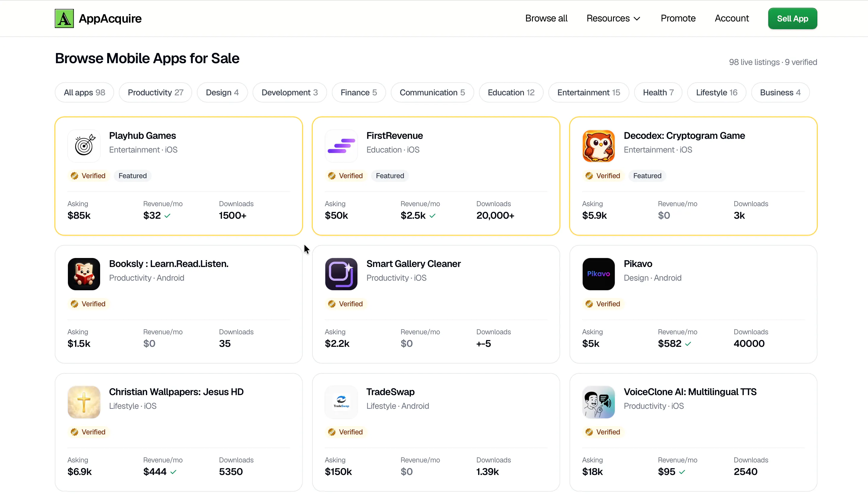
Task: Open Browse all in navigation
Action: pyautogui.click(x=546, y=18)
